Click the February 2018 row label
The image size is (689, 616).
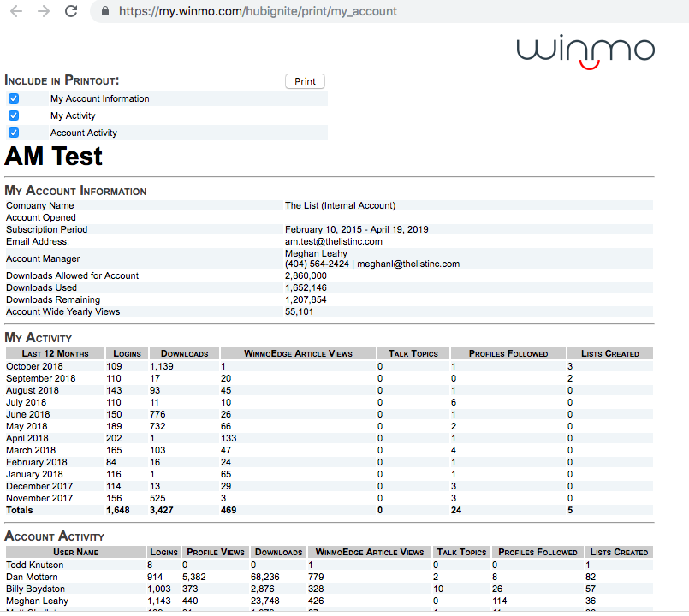[x=37, y=462]
